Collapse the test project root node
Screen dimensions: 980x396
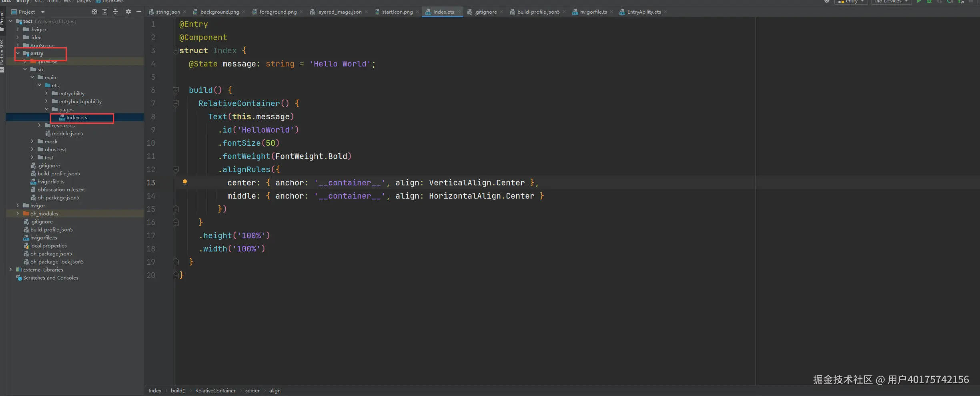pyautogui.click(x=11, y=21)
